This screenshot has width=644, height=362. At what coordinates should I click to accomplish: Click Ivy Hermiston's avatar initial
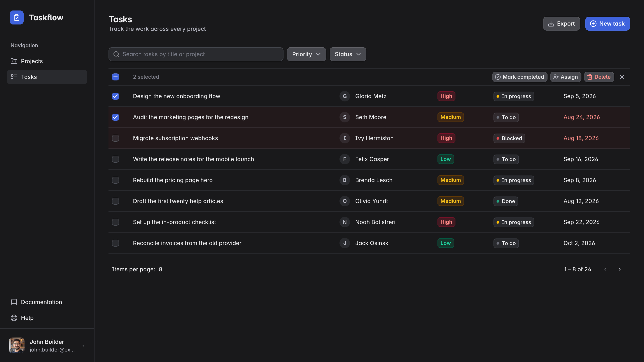(345, 138)
